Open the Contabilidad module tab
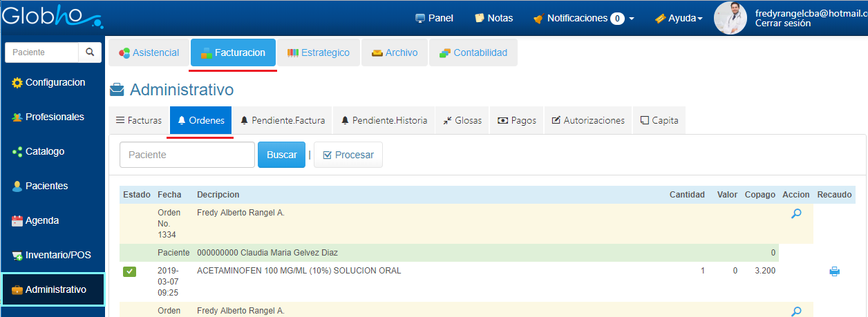The image size is (868, 317). [x=473, y=52]
